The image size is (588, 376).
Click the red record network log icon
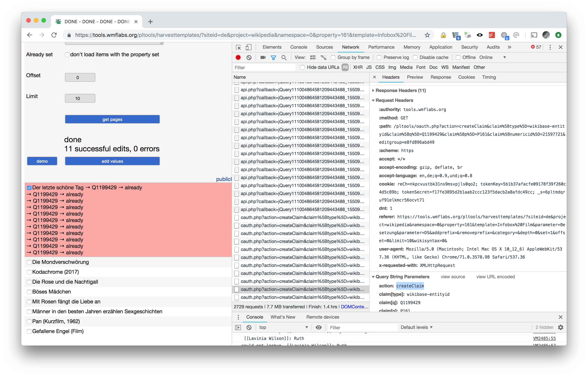[x=238, y=57]
